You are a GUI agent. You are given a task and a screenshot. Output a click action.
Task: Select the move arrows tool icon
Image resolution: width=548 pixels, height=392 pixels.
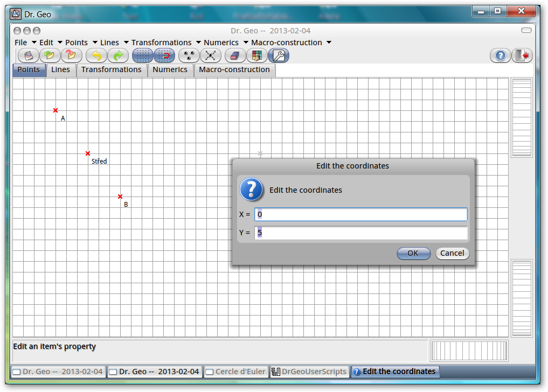210,55
